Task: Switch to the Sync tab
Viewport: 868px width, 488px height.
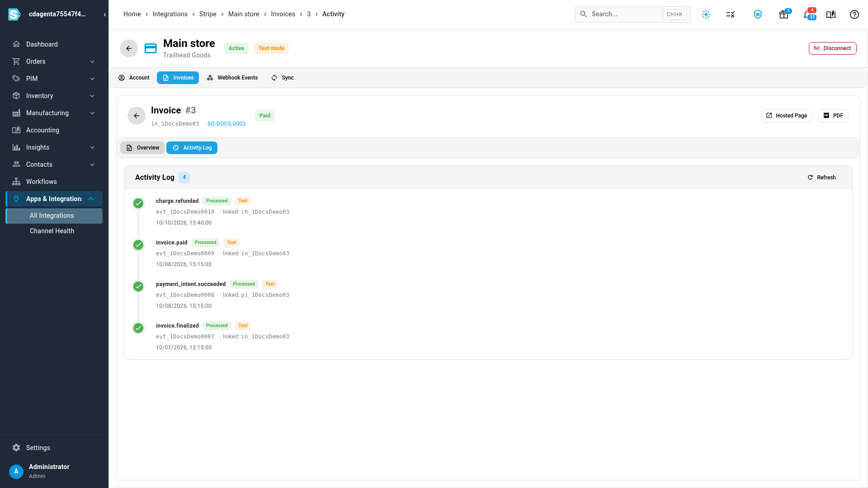Action: pos(282,78)
